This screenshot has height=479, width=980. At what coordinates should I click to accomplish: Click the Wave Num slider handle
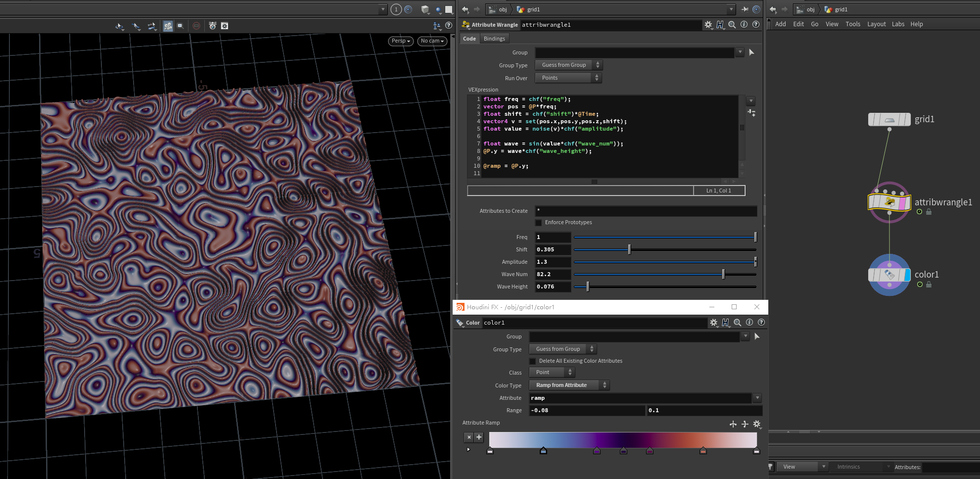pyautogui.click(x=723, y=274)
